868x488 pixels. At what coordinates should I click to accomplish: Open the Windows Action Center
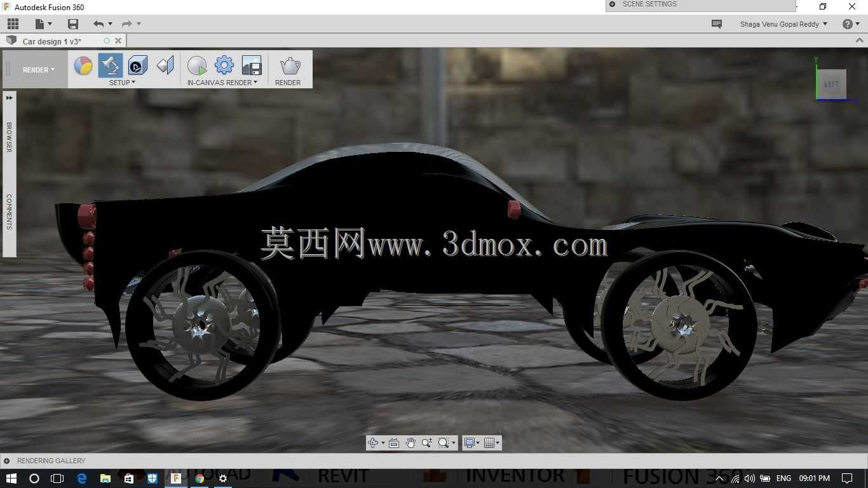[847, 478]
